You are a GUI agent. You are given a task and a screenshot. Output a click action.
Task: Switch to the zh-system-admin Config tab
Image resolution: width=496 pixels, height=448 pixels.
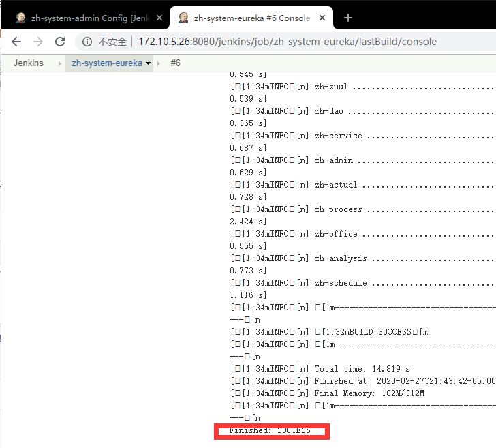85,18
